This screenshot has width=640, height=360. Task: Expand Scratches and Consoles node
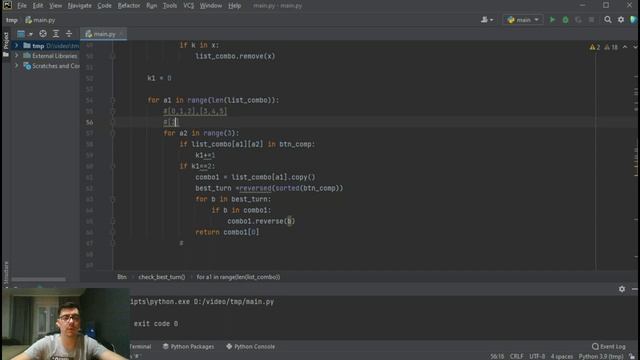tap(16, 66)
